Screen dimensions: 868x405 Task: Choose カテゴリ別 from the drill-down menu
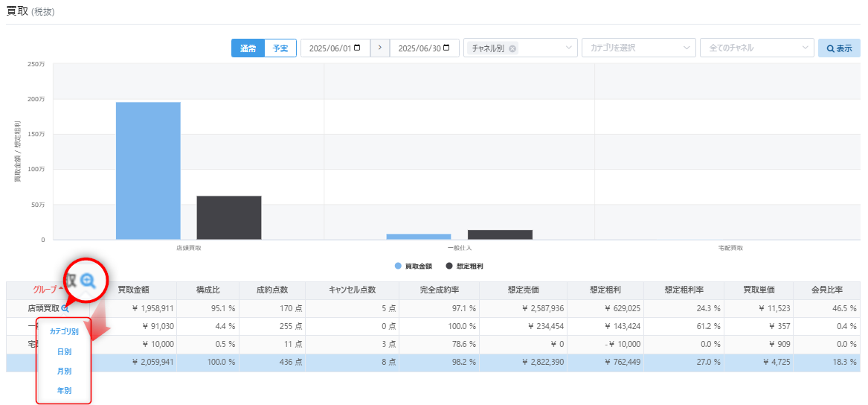64,331
